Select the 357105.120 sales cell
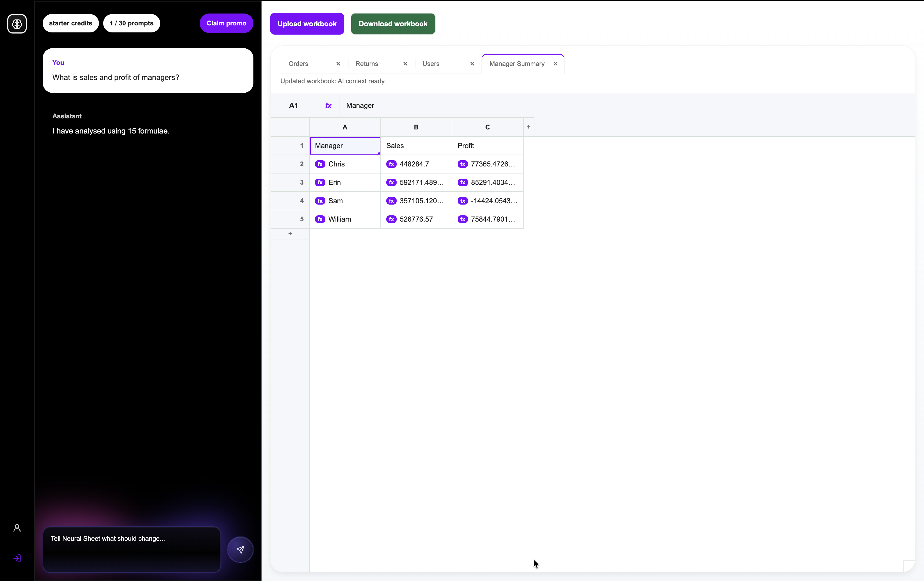Image resolution: width=924 pixels, height=581 pixels. [416, 201]
